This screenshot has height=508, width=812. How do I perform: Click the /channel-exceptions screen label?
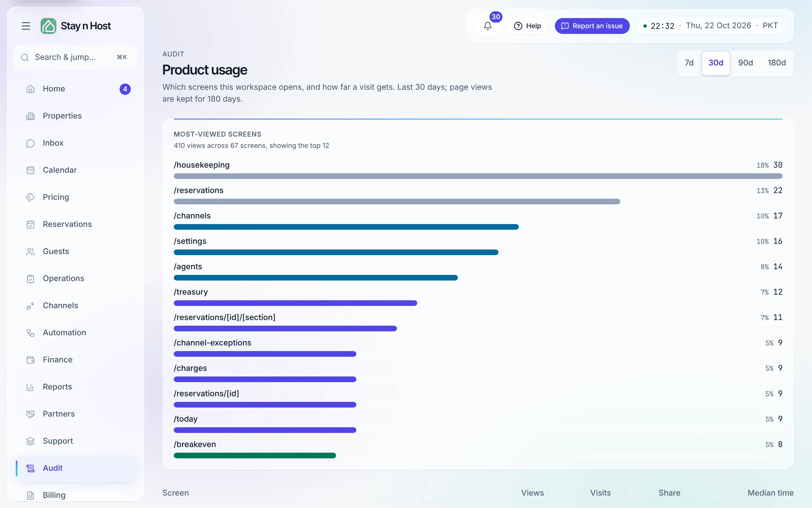pos(212,343)
